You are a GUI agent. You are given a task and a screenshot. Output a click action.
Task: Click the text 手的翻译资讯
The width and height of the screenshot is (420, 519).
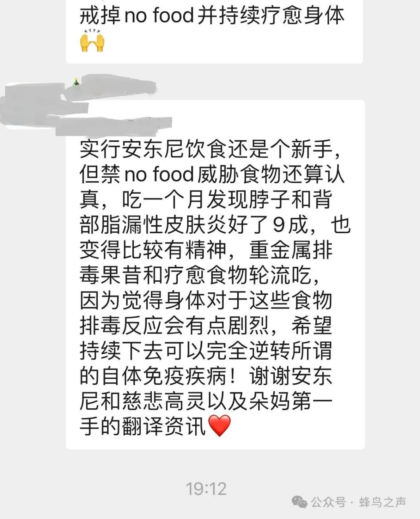pyautogui.click(x=143, y=426)
